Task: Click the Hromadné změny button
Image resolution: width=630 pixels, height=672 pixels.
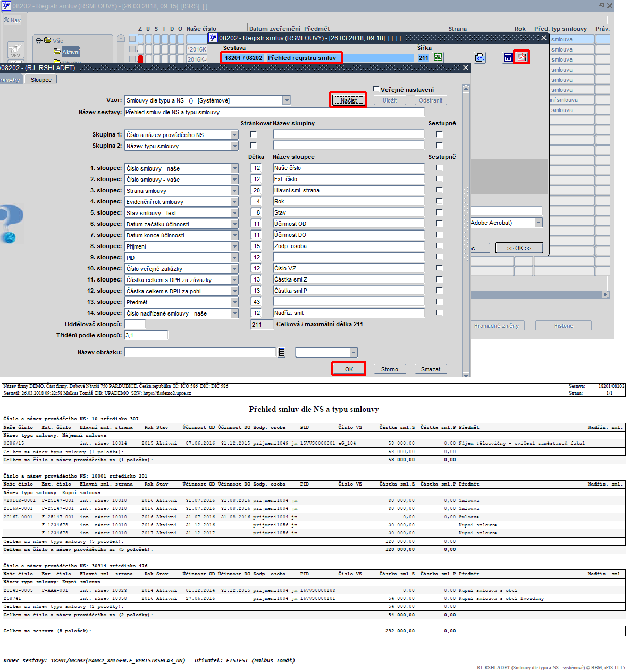Action: pyautogui.click(x=497, y=326)
